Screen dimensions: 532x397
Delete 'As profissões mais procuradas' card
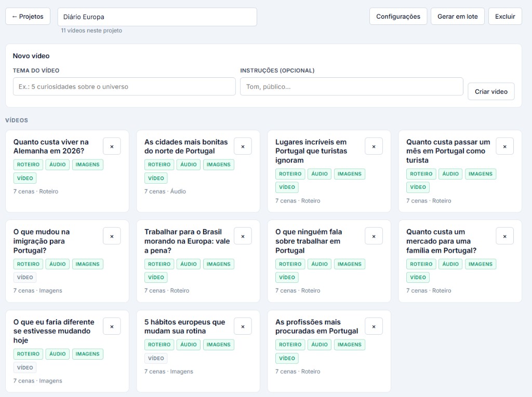[x=374, y=326]
